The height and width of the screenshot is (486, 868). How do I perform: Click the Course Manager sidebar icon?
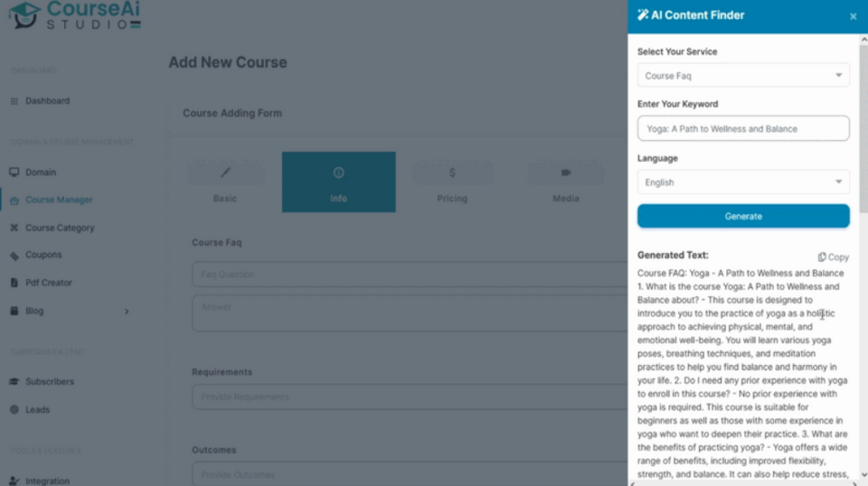tap(14, 201)
